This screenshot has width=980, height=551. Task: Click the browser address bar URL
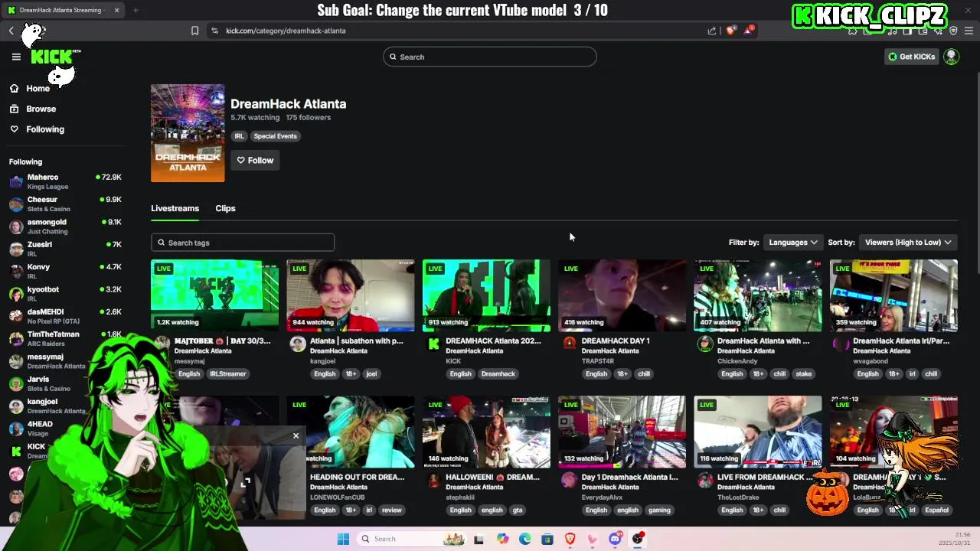286,31
